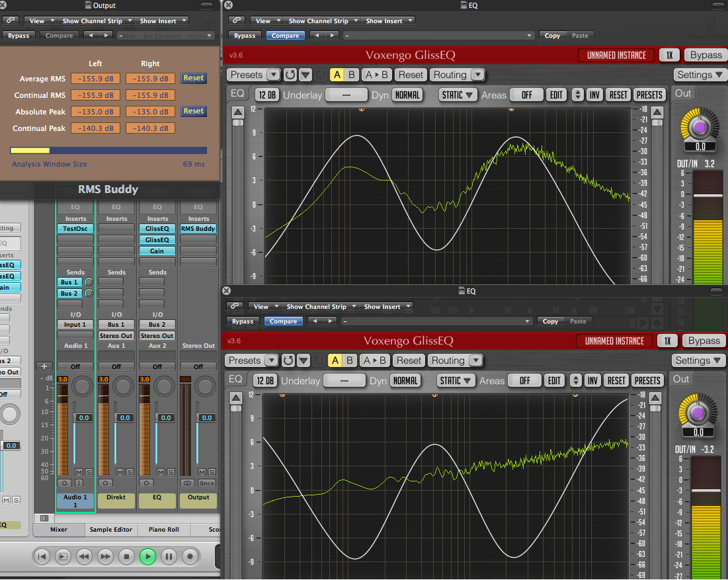This screenshot has height=580, width=728.
Task: Open the View menu in the bottom EQ window
Action: point(265,306)
